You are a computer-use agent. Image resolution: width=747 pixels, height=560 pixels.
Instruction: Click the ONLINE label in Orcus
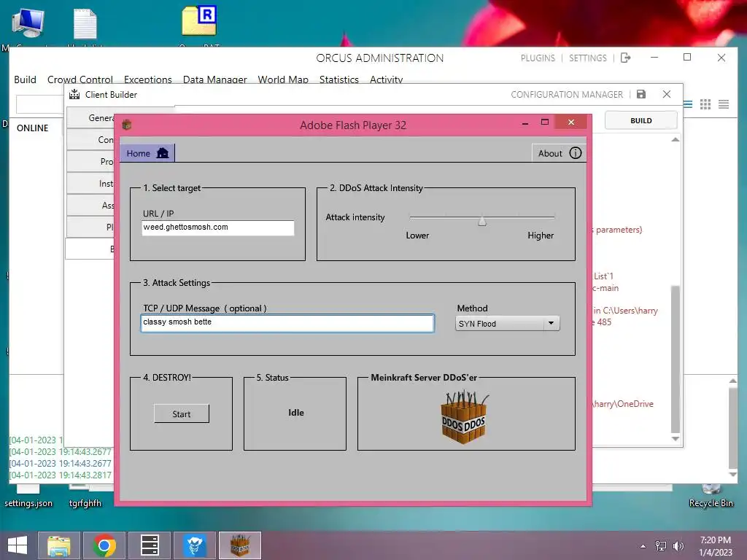[32, 128]
